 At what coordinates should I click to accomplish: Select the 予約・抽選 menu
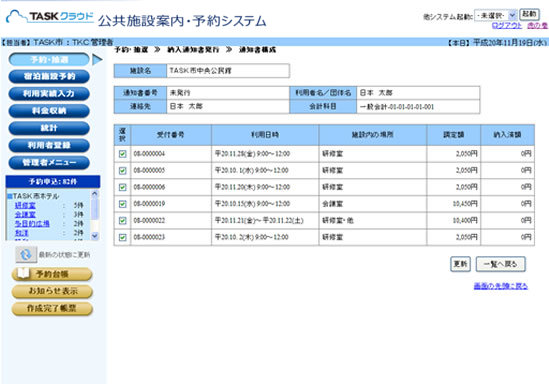tap(49, 60)
